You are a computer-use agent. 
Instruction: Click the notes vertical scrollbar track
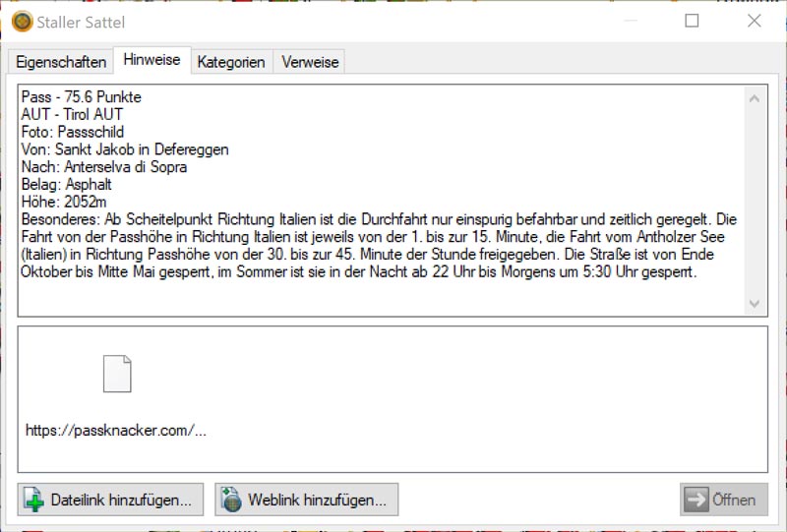click(x=755, y=197)
